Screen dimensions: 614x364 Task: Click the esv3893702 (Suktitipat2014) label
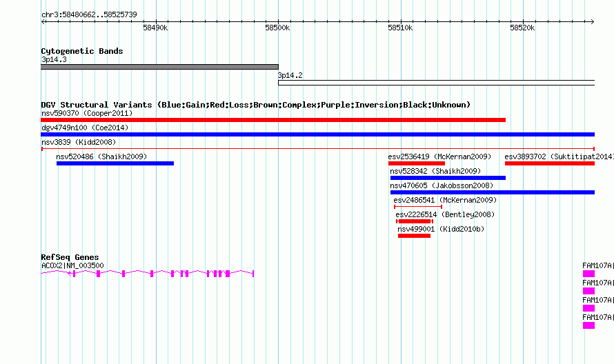559,156
